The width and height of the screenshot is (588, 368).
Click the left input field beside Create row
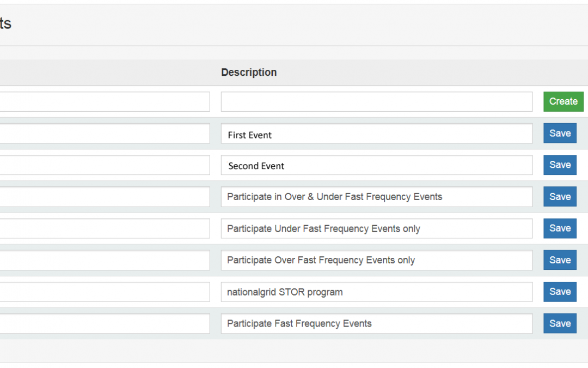click(103, 101)
